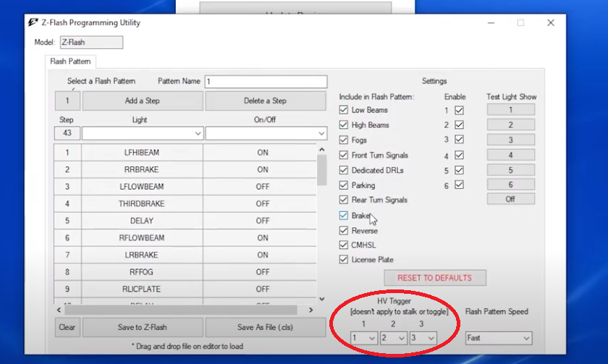Click RESET TO DEFAULTS button

click(x=435, y=278)
